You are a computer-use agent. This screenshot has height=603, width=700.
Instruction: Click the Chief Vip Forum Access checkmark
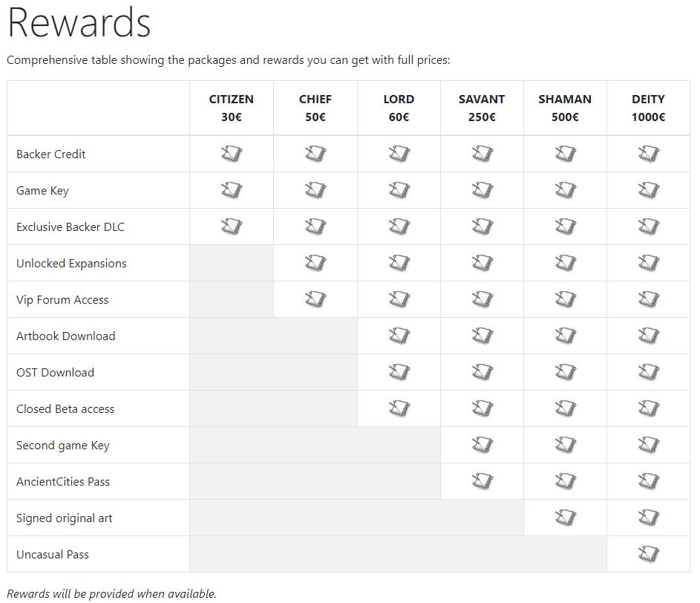click(315, 299)
